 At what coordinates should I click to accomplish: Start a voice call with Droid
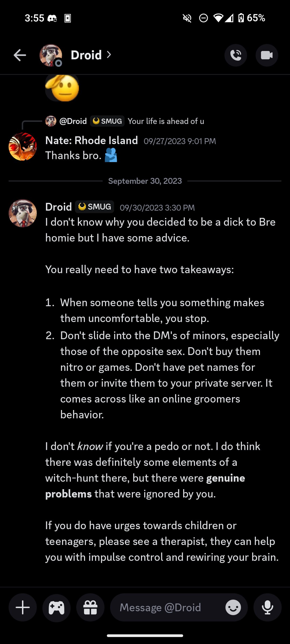point(236,55)
